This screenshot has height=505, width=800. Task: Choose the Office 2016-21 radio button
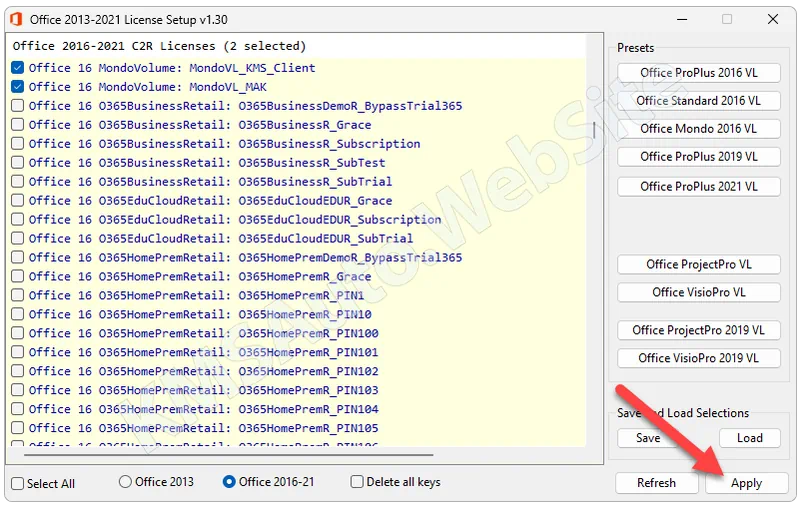tap(229, 482)
